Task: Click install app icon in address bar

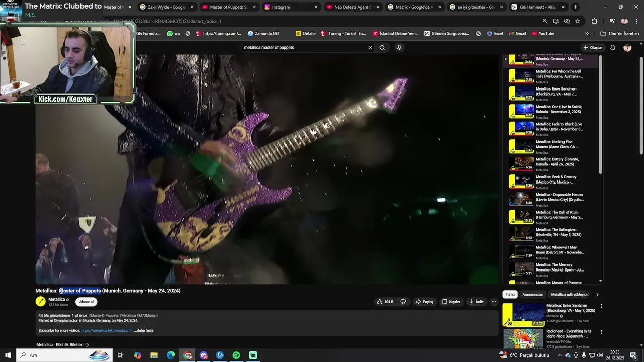Action: pos(556,21)
